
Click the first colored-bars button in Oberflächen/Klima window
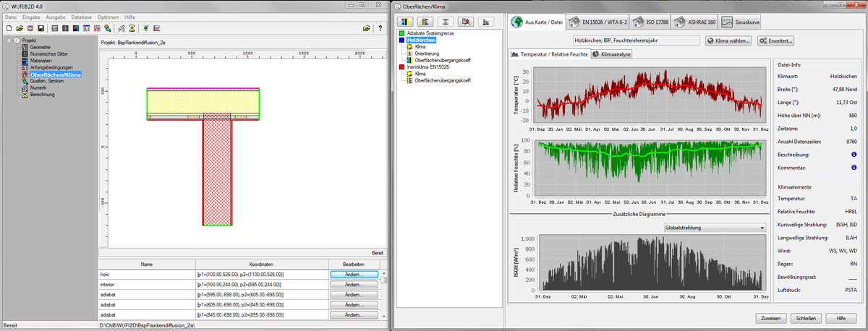coord(404,22)
